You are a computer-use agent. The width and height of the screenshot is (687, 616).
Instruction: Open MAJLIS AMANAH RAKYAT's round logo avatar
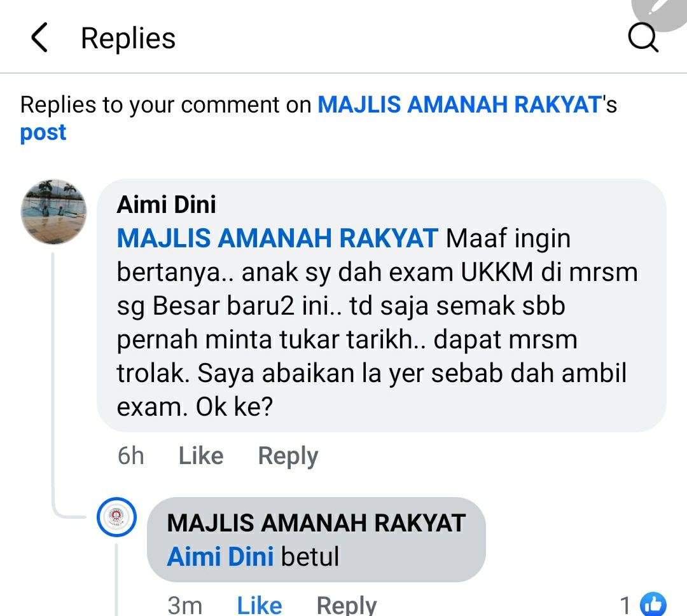(x=116, y=517)
